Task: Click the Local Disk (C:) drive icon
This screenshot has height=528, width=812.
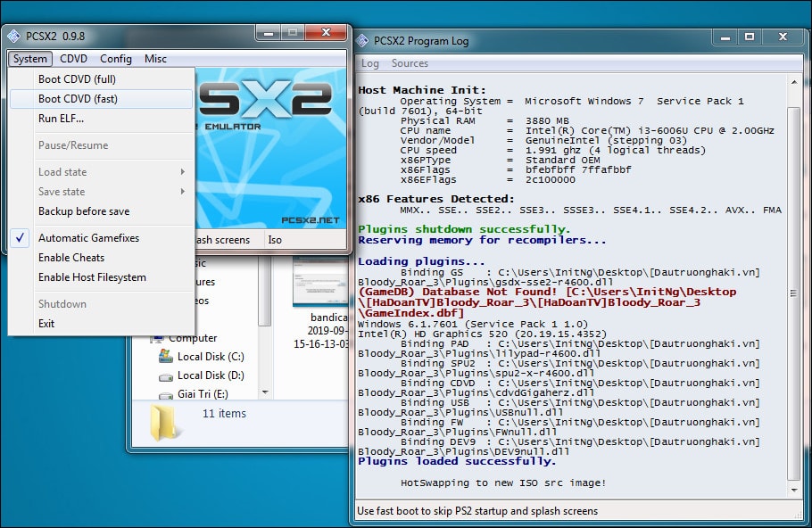Action: [x=166, y=356]
